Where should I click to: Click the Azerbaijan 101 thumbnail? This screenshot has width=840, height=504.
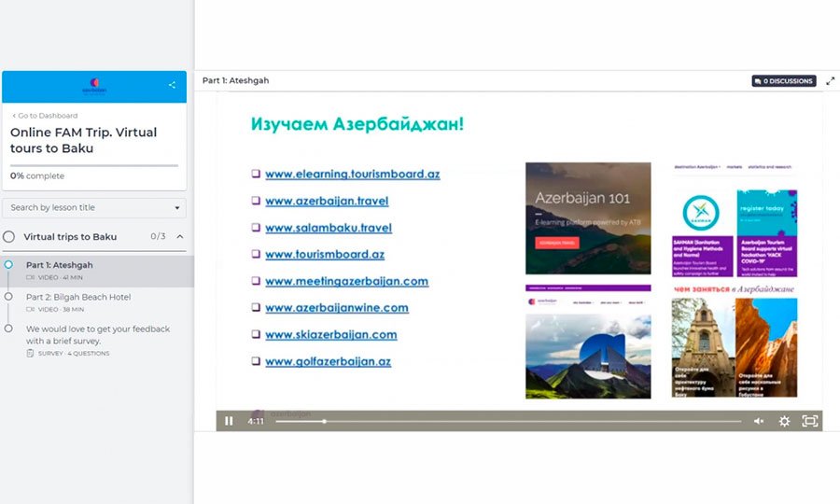588,218
